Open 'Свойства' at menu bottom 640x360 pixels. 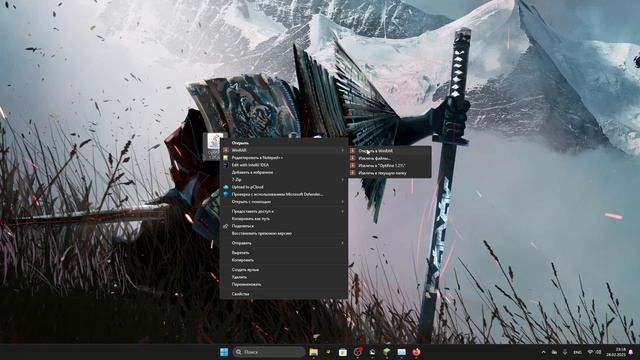point(284,294)
